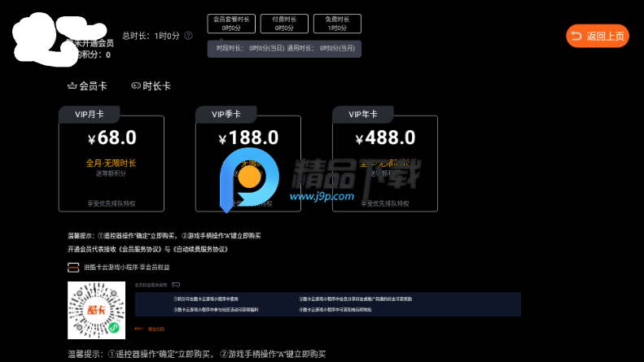Screen dimensions: 644x362
Task: Open the help icon beside 总时长
Action: (x=188, y=36)
